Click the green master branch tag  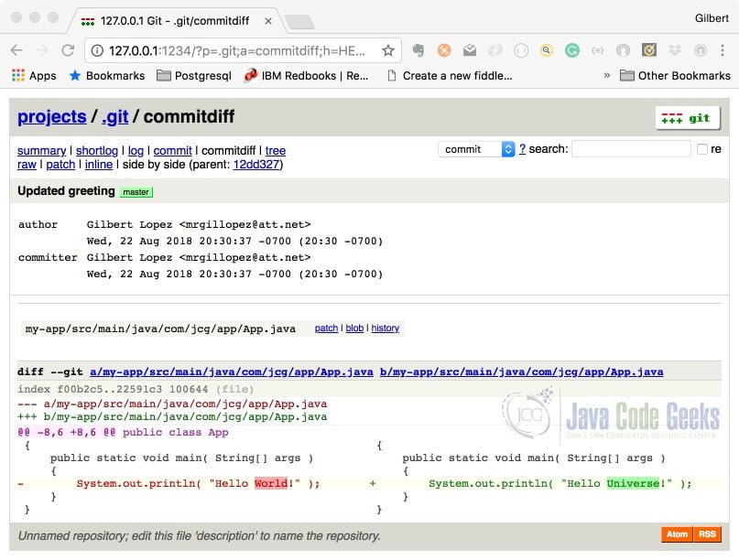coord(136,192)
